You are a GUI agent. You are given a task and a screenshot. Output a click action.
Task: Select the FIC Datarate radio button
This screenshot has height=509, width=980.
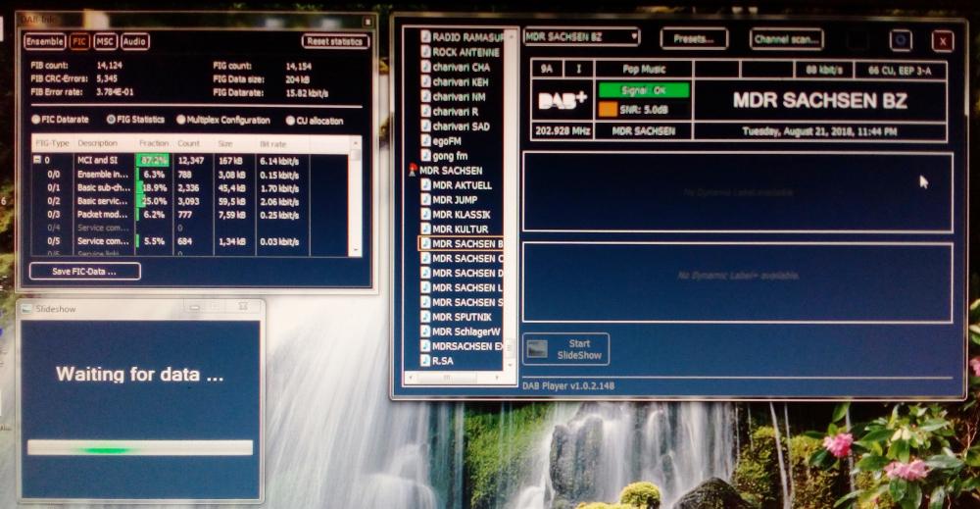click(35, 120)
